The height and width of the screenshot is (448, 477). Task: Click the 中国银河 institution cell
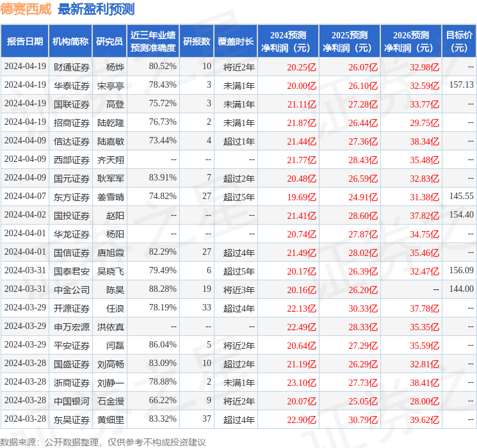pyautogui.click(x=72, y=401)
